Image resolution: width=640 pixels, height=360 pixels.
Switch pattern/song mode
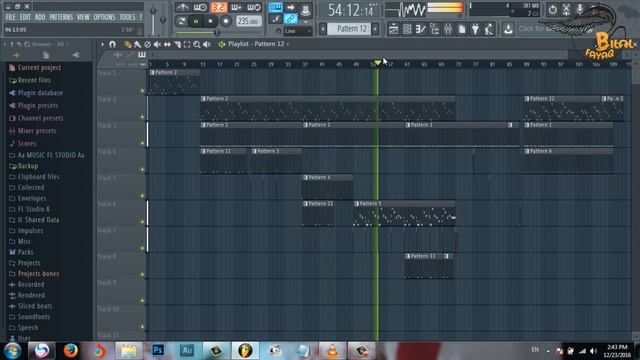[182, 21]
